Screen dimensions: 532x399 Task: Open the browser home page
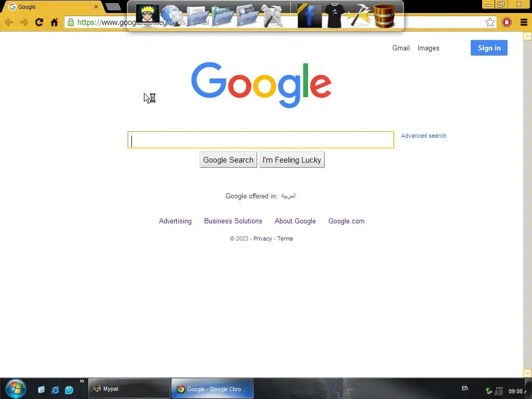pyautogui.click(x=54, y=22)
